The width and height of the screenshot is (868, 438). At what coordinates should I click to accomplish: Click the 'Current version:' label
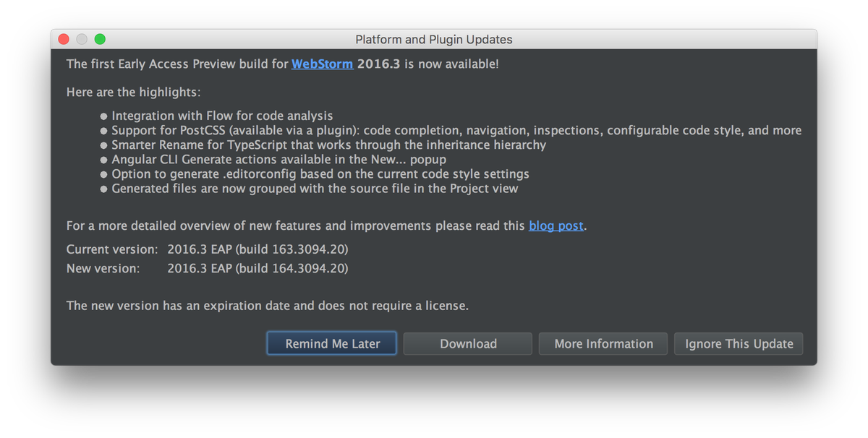(112, 249)
